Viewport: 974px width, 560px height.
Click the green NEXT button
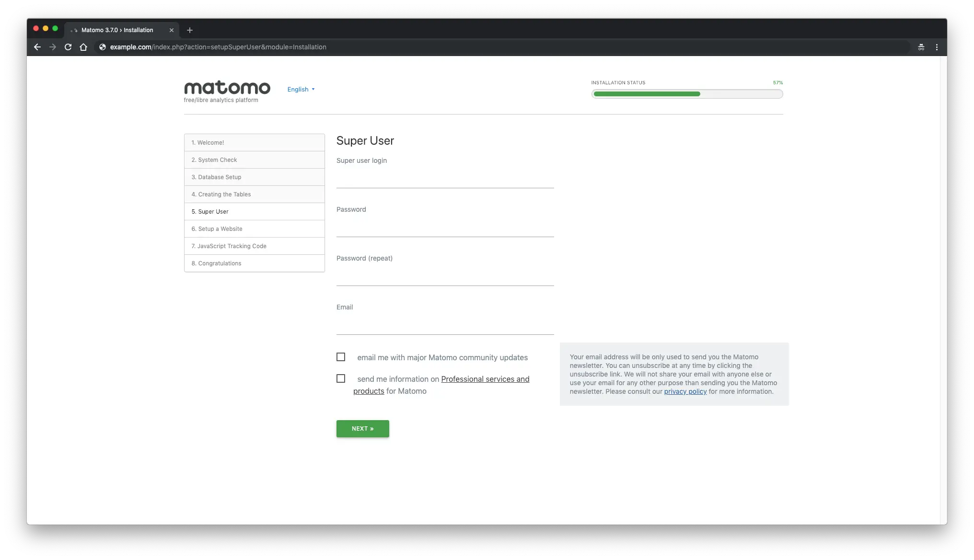pos(363,429)
